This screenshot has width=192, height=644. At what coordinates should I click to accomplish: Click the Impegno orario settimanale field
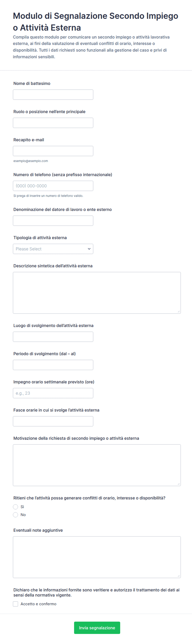[x=53, y=393]
